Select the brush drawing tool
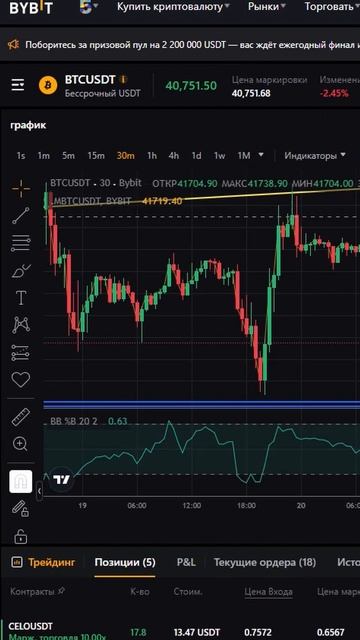 21,271
